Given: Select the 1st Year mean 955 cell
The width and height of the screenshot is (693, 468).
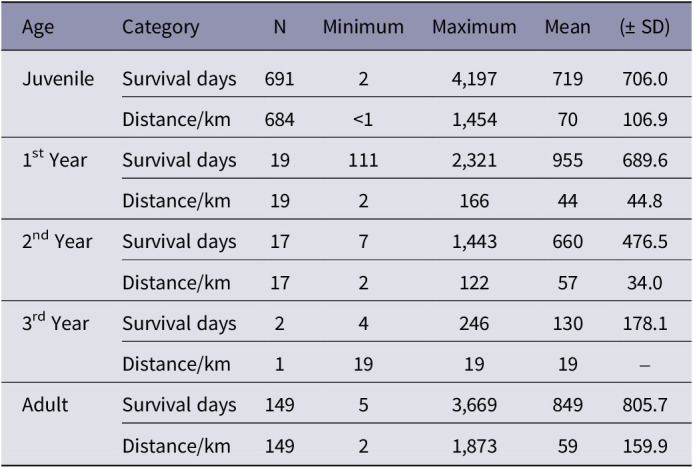Looking at the screenshot, I should pos(567,160).
